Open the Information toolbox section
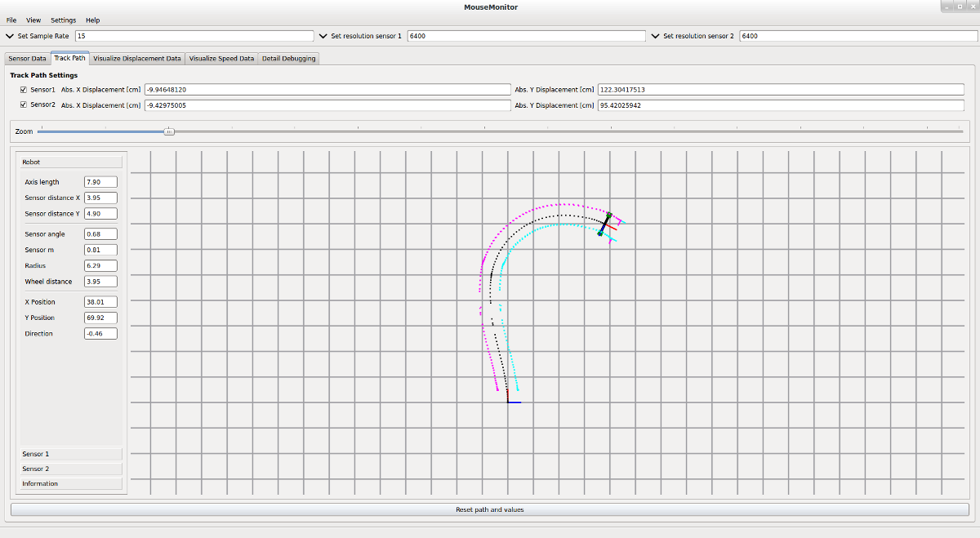 pyautogui.click(x=71, y=483)
